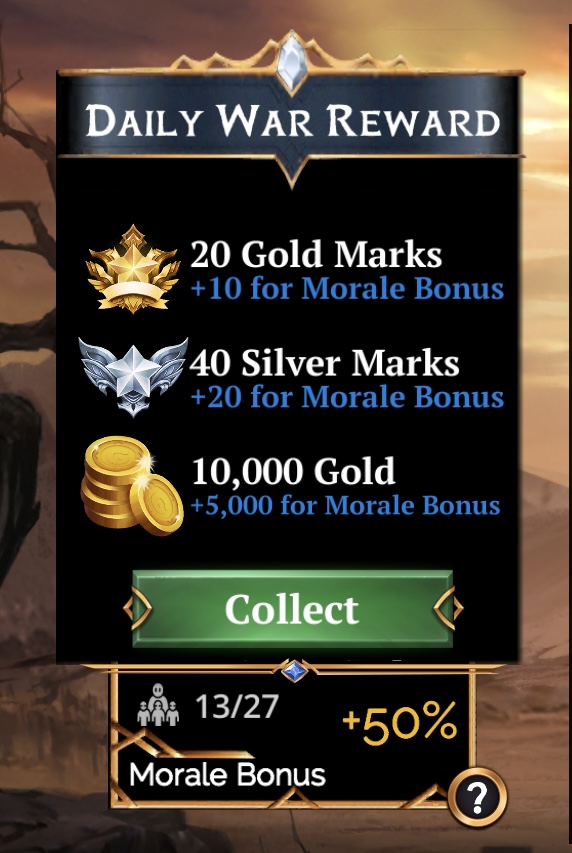Click the +20 for Morale Bonus line

coord(347,396)
